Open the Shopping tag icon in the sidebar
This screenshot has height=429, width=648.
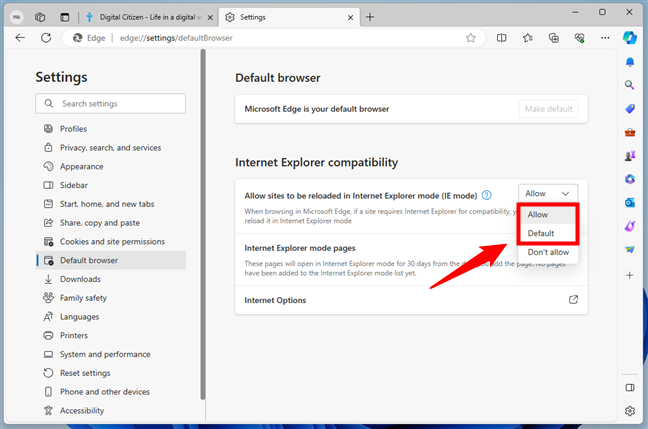(x=629, y=109)
